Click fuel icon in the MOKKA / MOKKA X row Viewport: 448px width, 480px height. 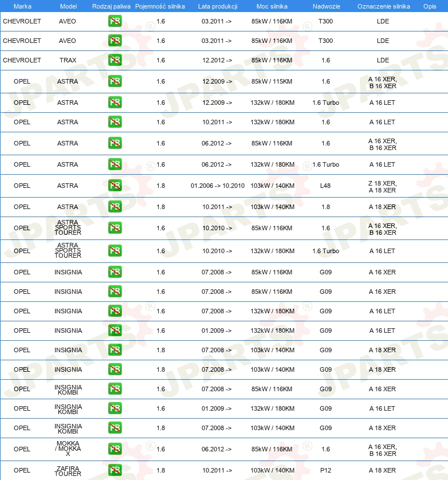(115, 448)
